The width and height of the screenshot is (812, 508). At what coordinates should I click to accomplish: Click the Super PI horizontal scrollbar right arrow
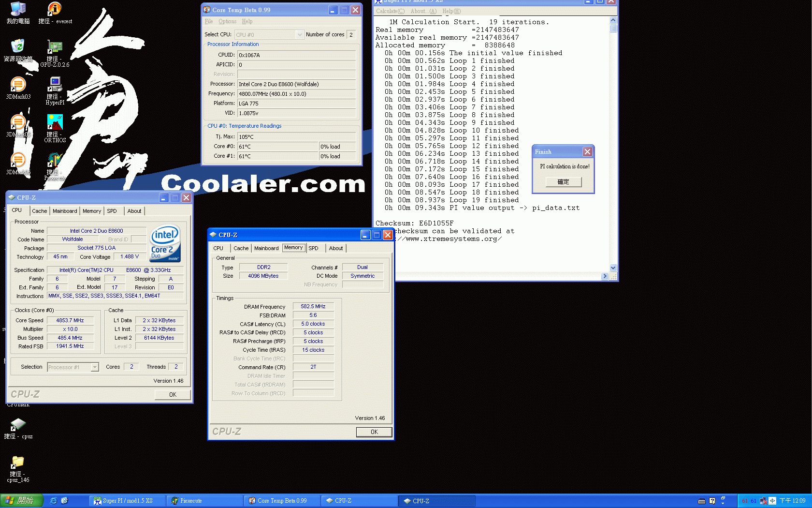point(605,276)
